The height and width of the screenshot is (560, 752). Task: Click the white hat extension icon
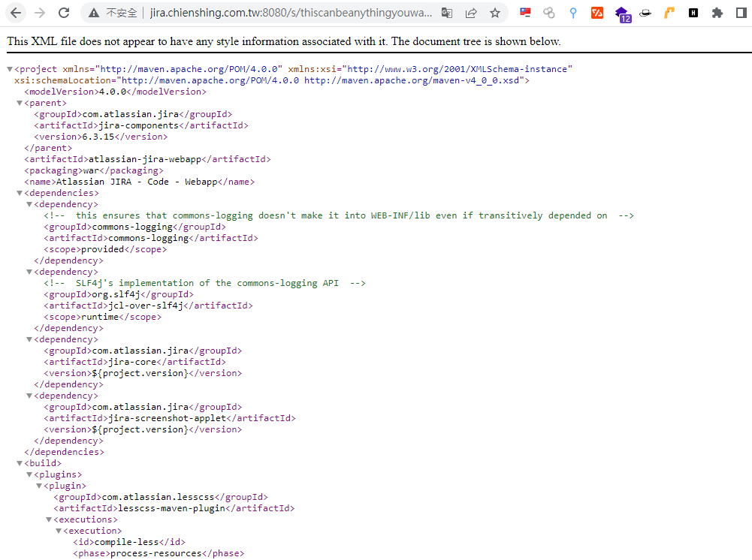click(x=645, y=13)
